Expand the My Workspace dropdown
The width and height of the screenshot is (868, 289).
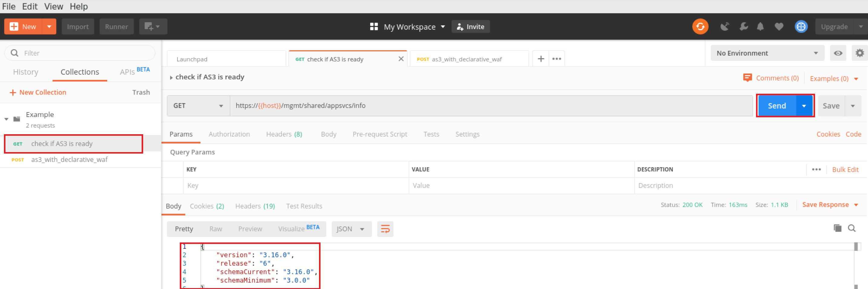coord(443,27)
